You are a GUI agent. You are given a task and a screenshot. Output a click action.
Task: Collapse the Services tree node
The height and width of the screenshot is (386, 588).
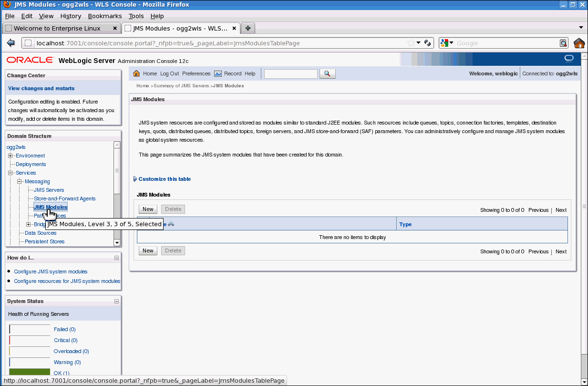coord(10,173)
